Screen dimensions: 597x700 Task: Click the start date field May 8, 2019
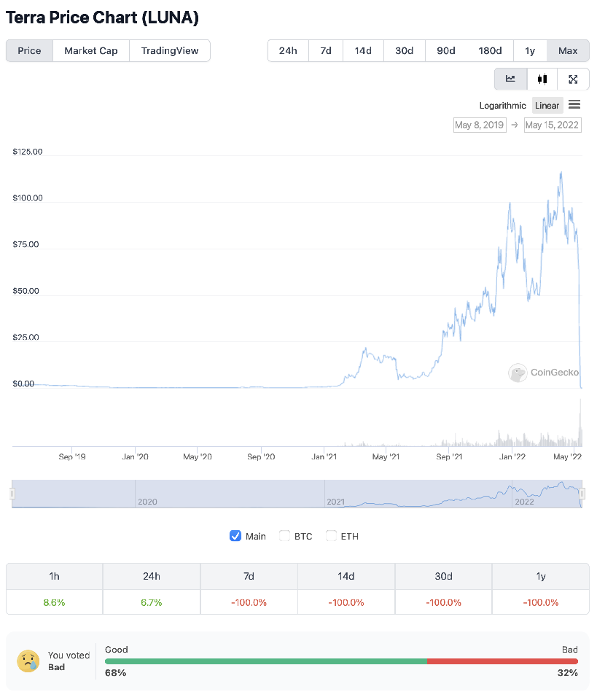point(480,125)
